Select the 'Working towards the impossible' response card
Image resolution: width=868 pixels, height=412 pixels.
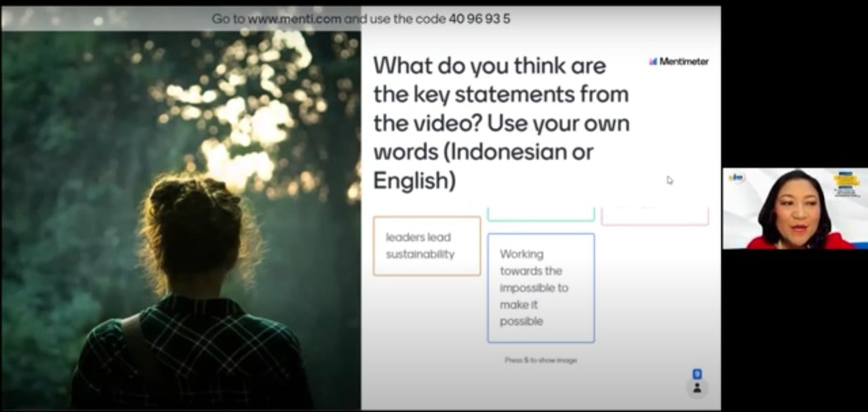pyautogui.click(x=540, y=287)
